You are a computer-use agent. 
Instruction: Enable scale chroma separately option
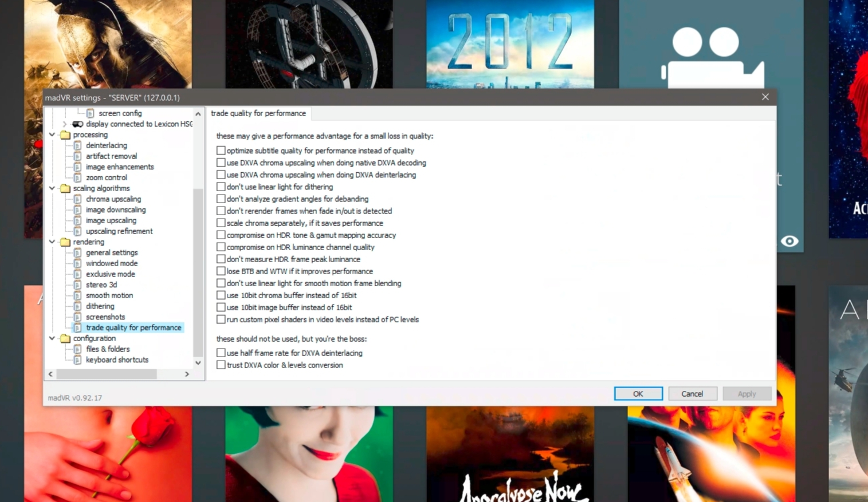(221, 223)
